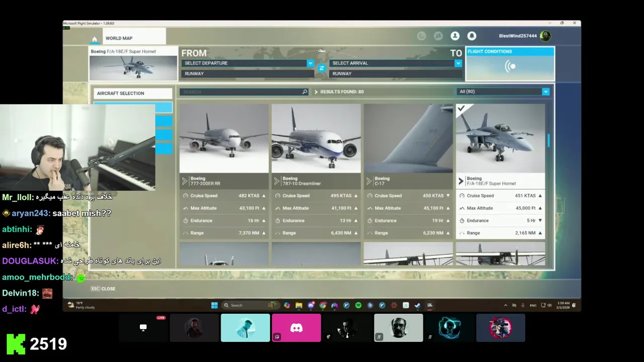Click Endurance 19 Hr row

click(x=408, y=221)
